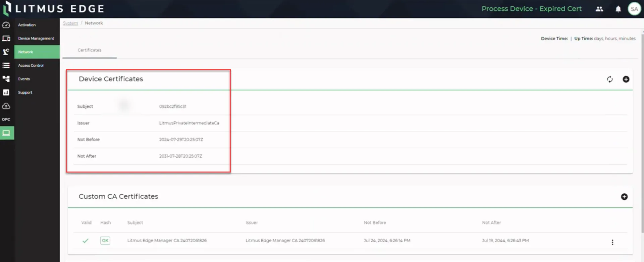Click the OK hash badge
Image resolution: width=644 pixels, height=262 pixels.
(105, 241)
